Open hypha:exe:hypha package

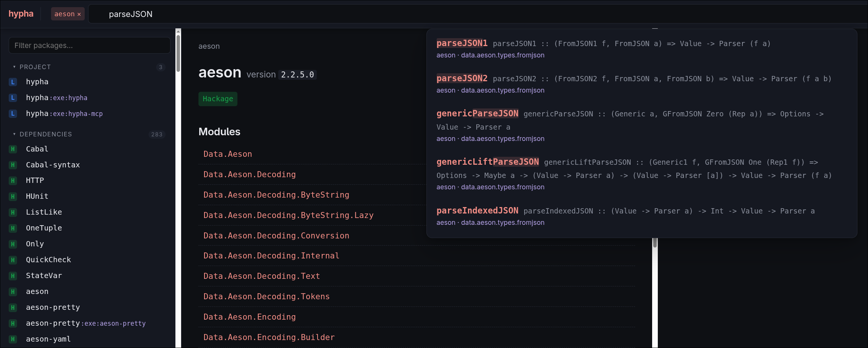57,97
